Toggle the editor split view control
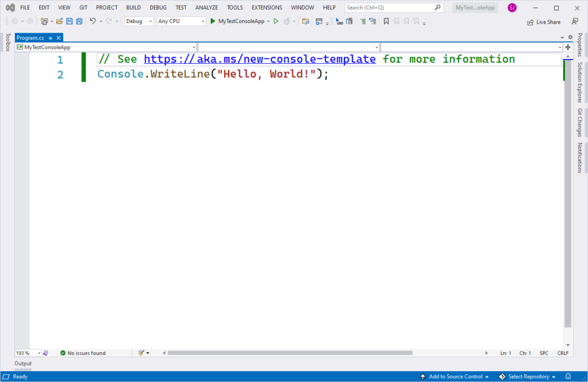Screen dimensions: 588x382 pos(567,48)
